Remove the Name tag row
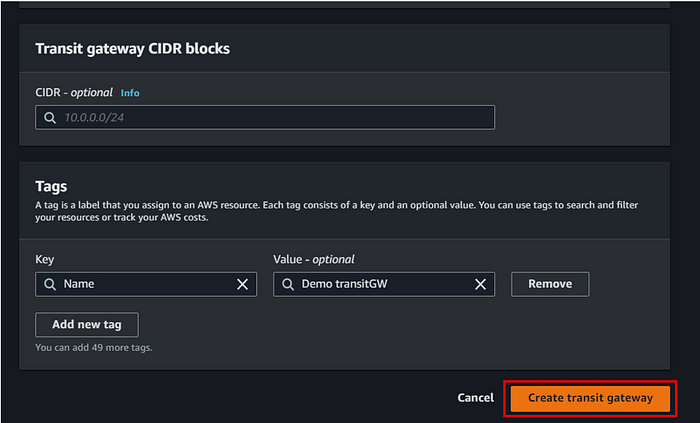The width and height of the screenshot is (700, 423). click(550, 284)
